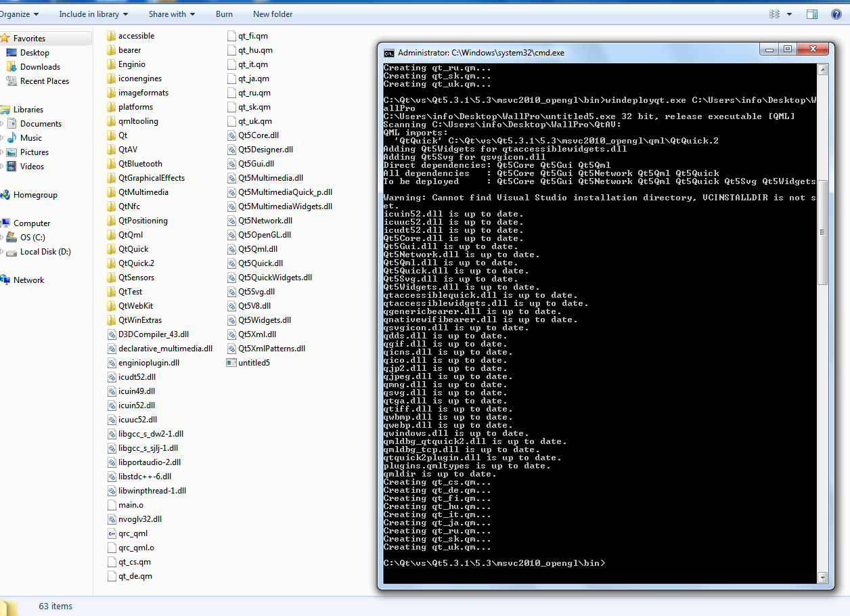The image size is (850, 616).
Task: Open the Help question mark icon
Action: click(836, 14)
